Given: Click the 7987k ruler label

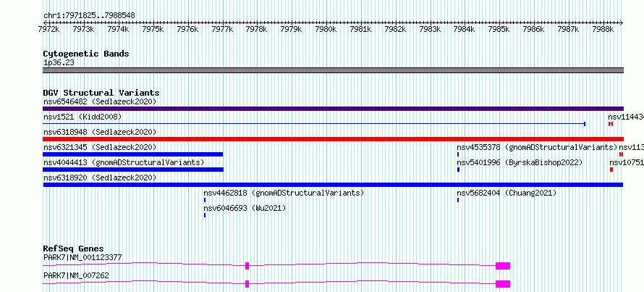Looking at the screenshot, I should tap(568, 29).
